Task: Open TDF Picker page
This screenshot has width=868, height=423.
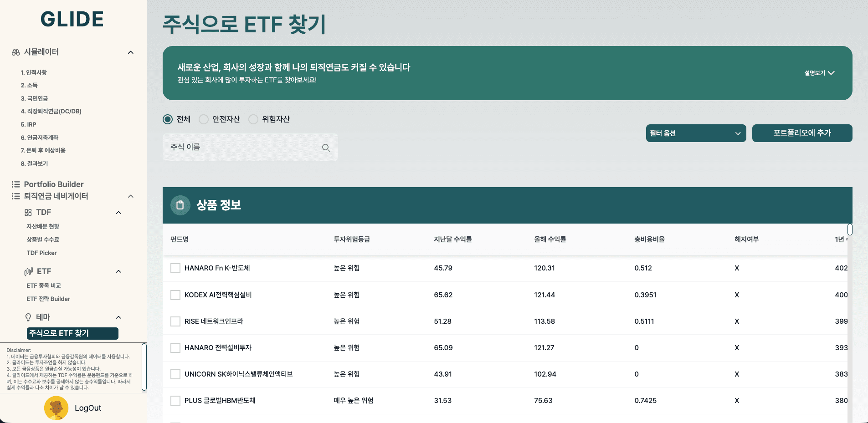Action: point(42,253)
